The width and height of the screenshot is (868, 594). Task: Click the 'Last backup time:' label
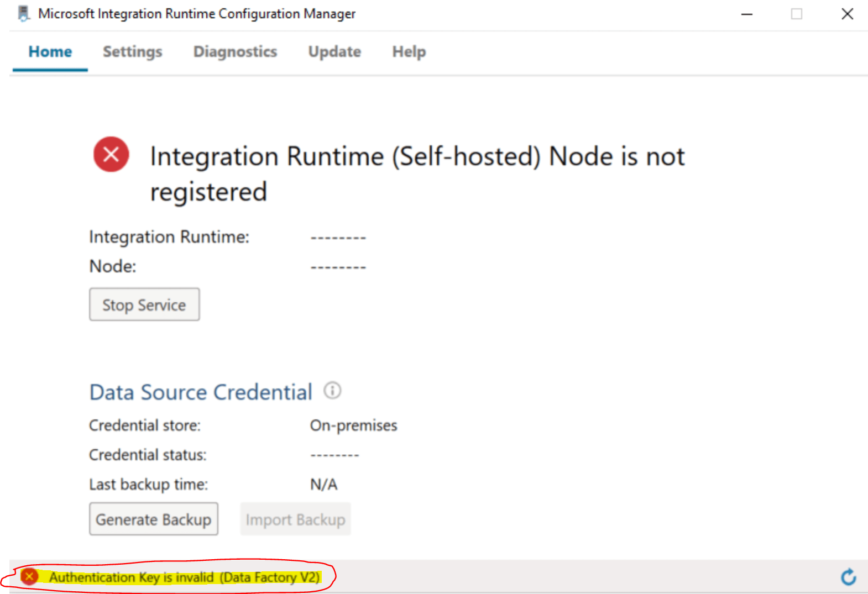pyautogui.click(x=148, y=485)
